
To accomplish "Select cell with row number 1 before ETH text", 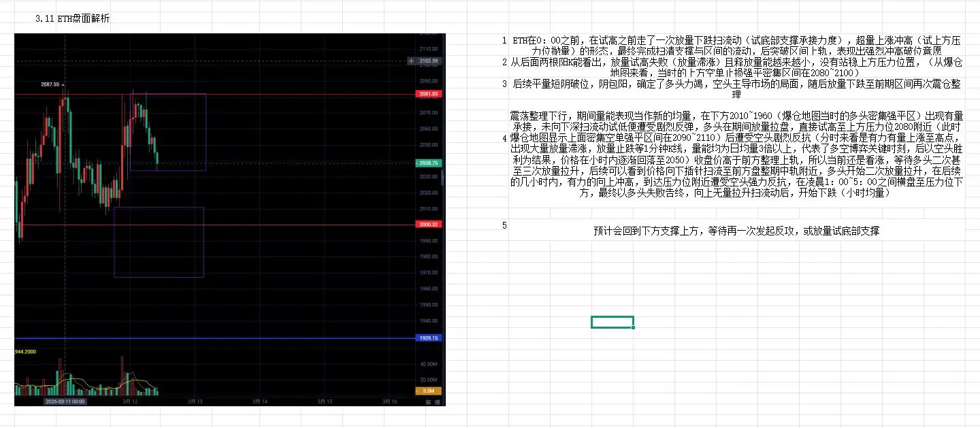I will pyautogui.click(x=504, y=40).
